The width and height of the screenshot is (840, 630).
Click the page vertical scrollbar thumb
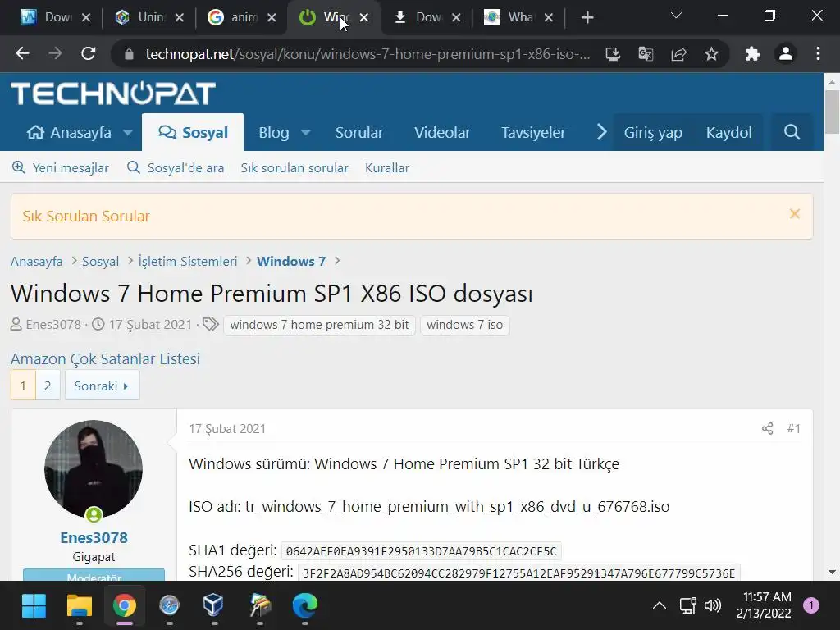click(x=832, y=112)
